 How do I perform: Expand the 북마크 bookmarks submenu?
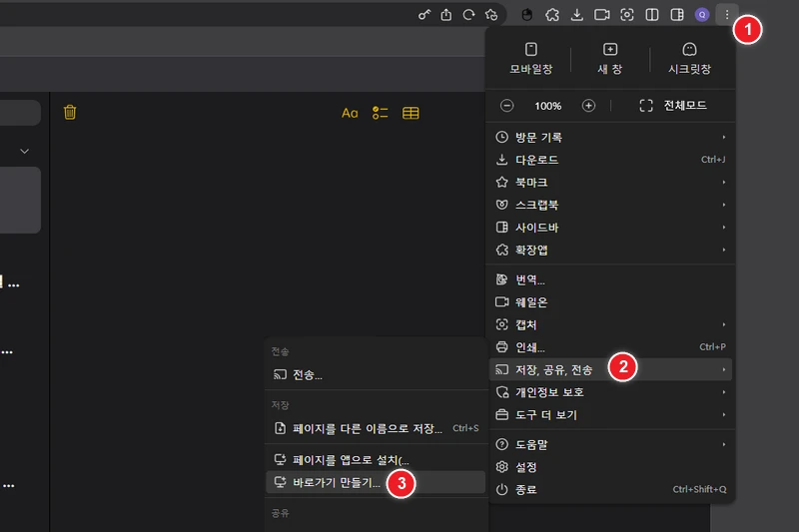pyautogui.click(x=610, y=183)
